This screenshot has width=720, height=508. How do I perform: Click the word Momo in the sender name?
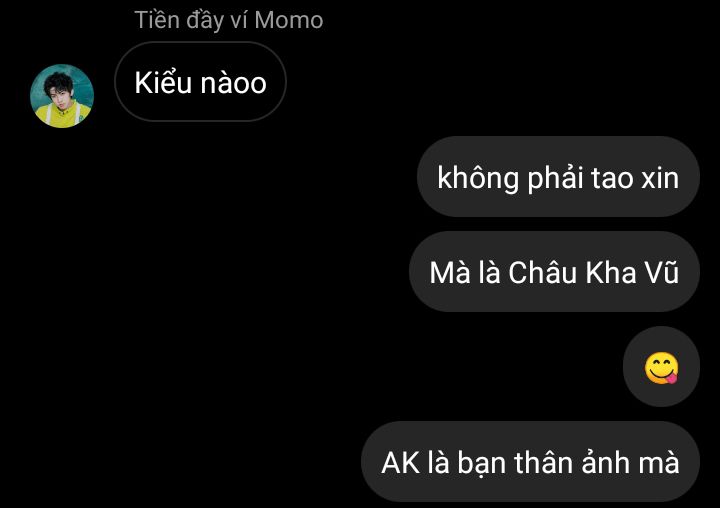point(289,20)
